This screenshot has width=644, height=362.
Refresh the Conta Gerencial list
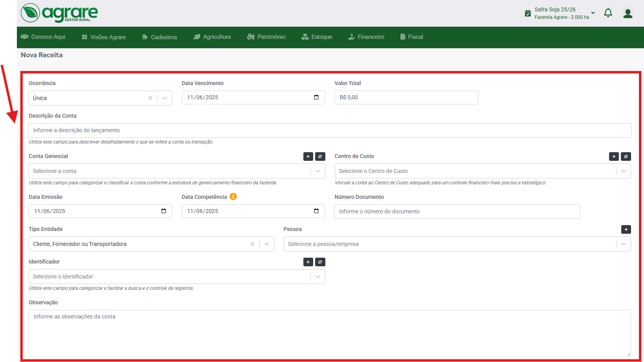(320, 156)
